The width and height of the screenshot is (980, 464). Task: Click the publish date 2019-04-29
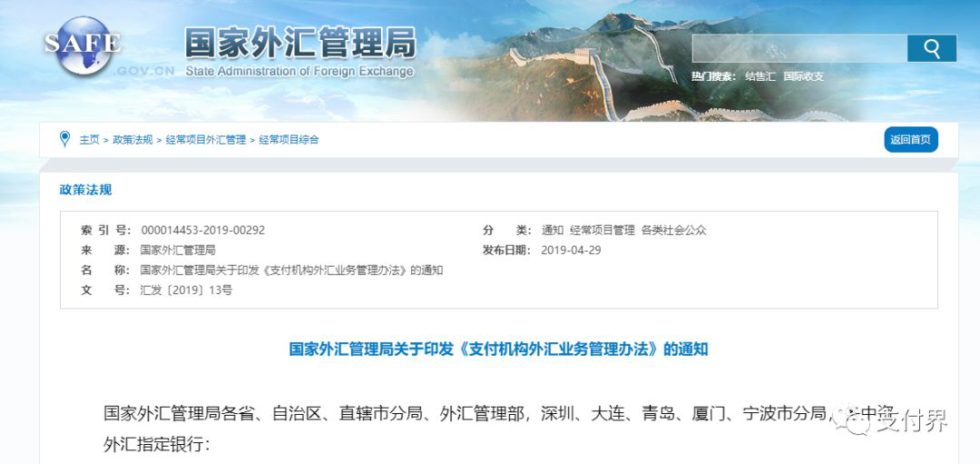click(x=572, y=250)
